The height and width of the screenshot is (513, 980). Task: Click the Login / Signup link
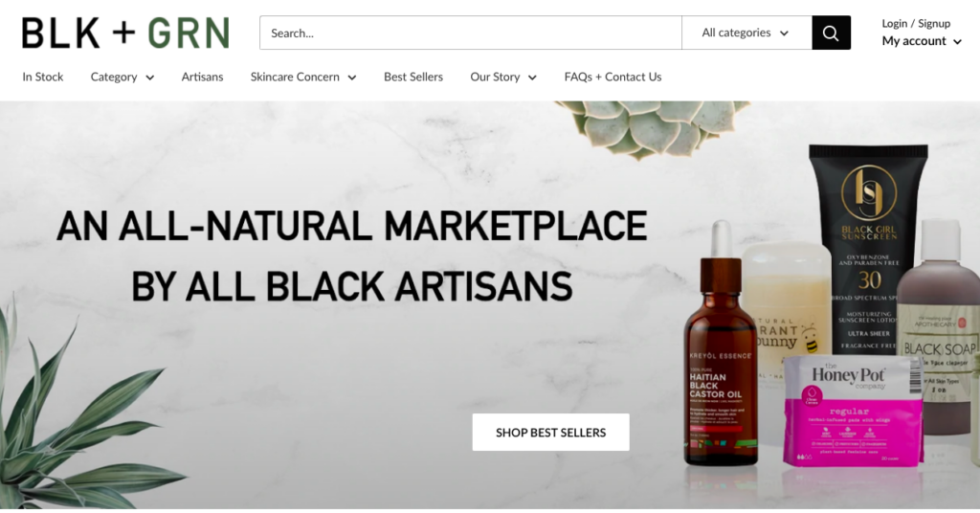[x=916, y=23]
